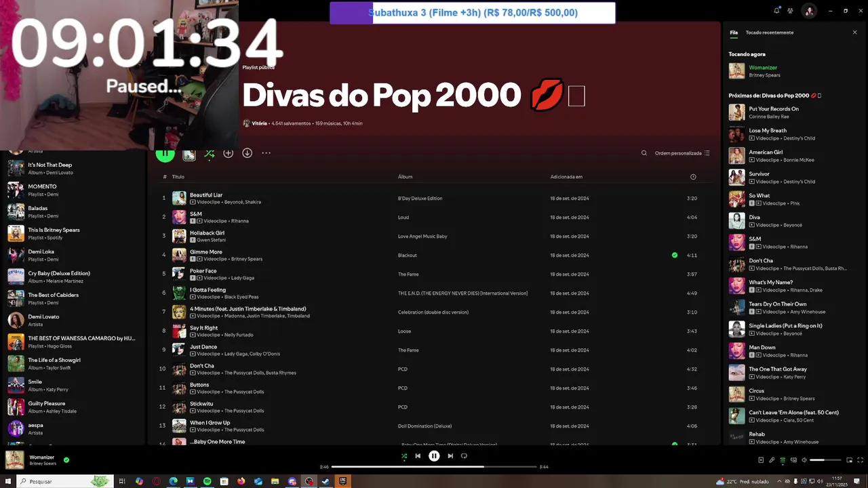Open The Life of a Showgirl album

73,363
